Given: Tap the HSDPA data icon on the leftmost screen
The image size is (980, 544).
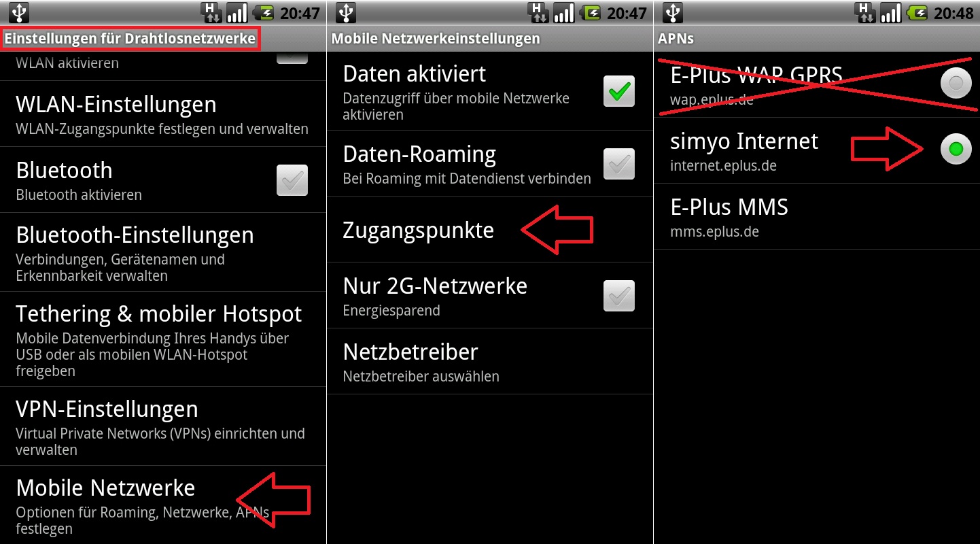Looking at the screenshot, I should [212, 12].
